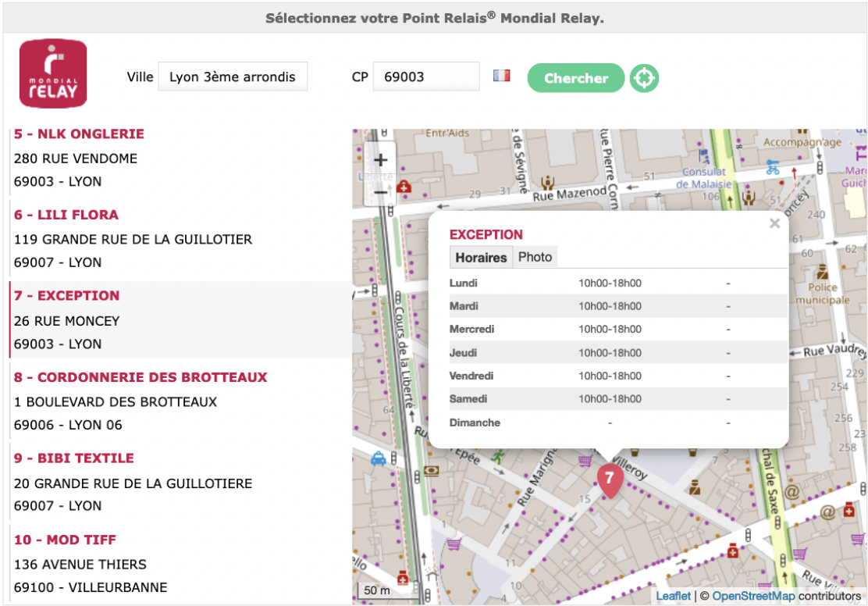The width and height of the screenshot is (868, 606).
Task: Open the OpenStreetMap contributors link
Action: tap(753, 596)
